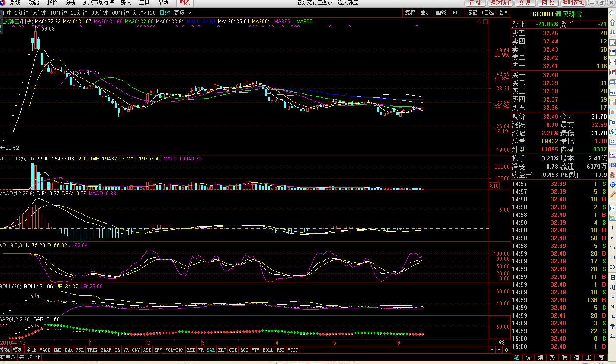
Task: Select the 模板 template tab
Action: [18, 350]
